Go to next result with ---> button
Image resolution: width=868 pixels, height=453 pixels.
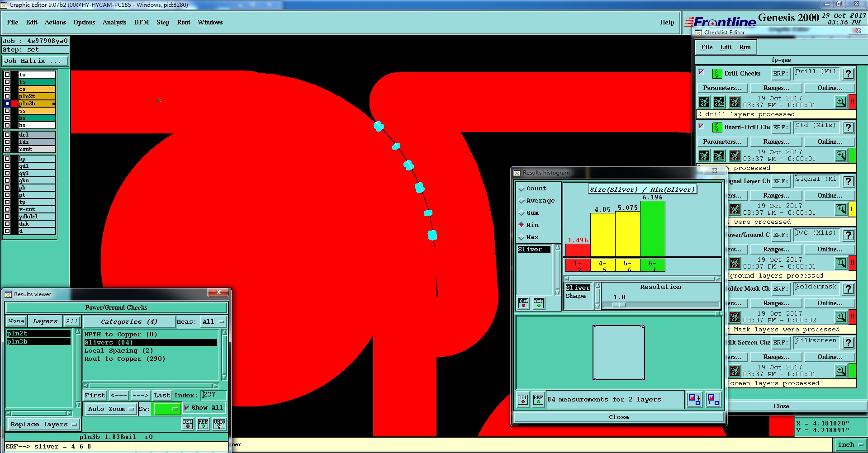tap(141, 396)
